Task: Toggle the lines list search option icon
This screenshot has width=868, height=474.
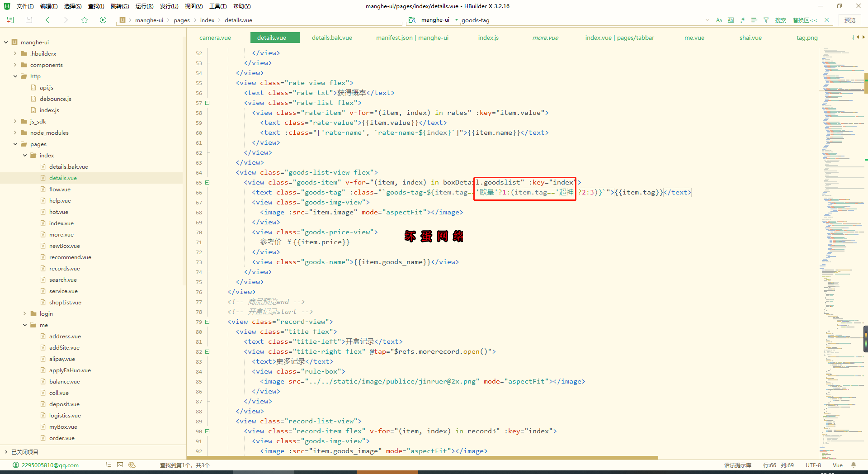Action: pyautogui.click(x=754, y=20)
